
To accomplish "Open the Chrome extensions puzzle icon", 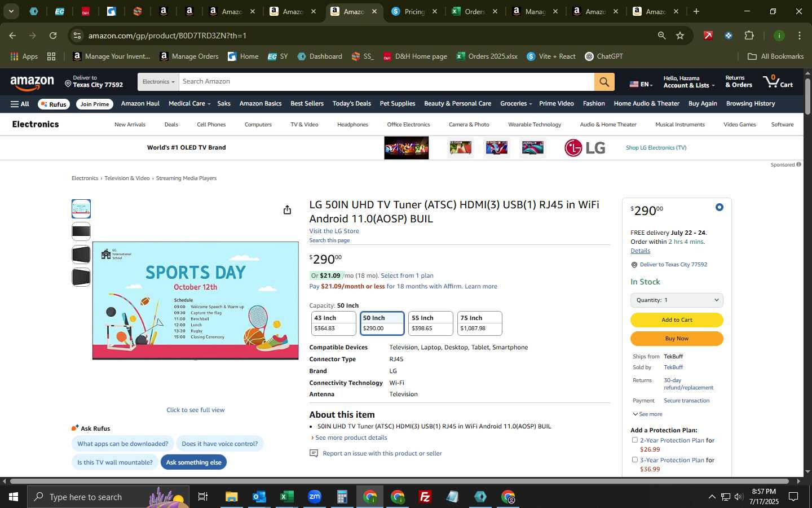I will click(x=749, y=36).
